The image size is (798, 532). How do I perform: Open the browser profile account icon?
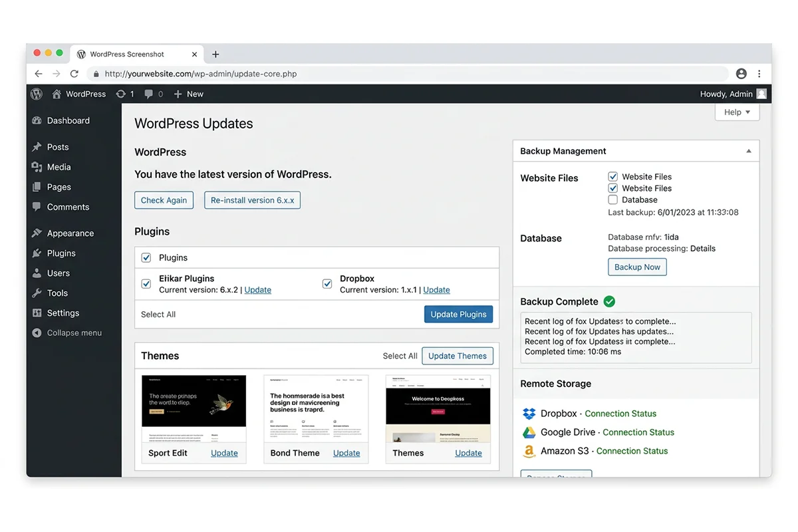[x=741, y=74]
